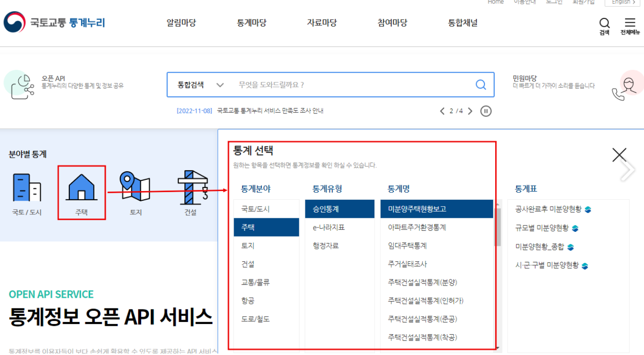Screen dimensions: 644x355
Task: Open the 자료마당 menu
Action: [322, 22]
